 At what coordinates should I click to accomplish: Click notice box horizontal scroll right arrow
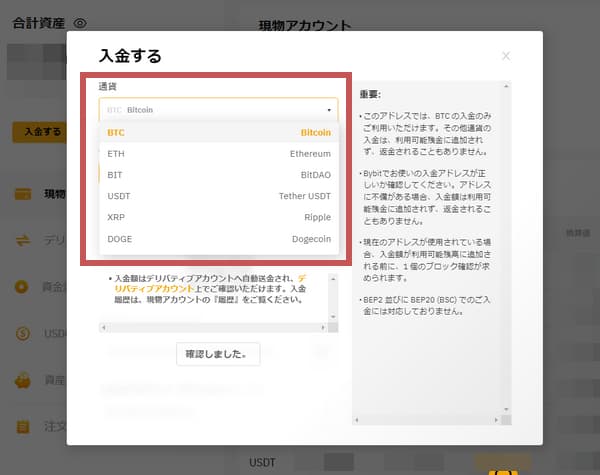[x=323, y=328]
